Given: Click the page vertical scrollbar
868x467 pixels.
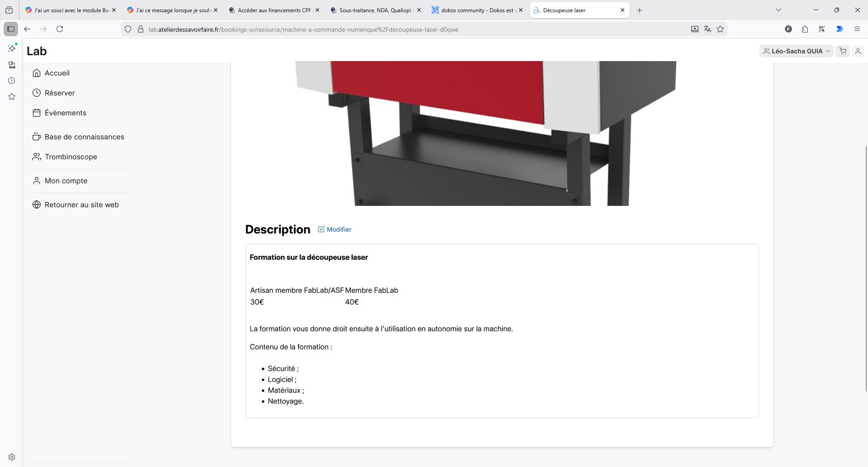Looking at the screenshot, I should coord(866,267).
